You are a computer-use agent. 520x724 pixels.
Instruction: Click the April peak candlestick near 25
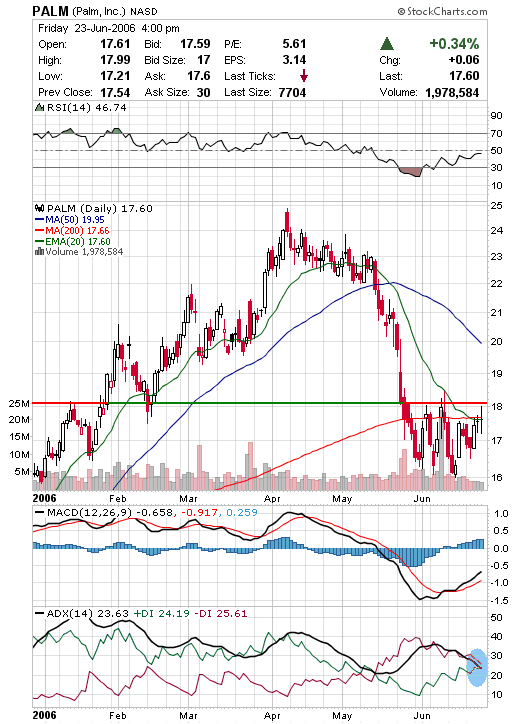click(287, 221)
